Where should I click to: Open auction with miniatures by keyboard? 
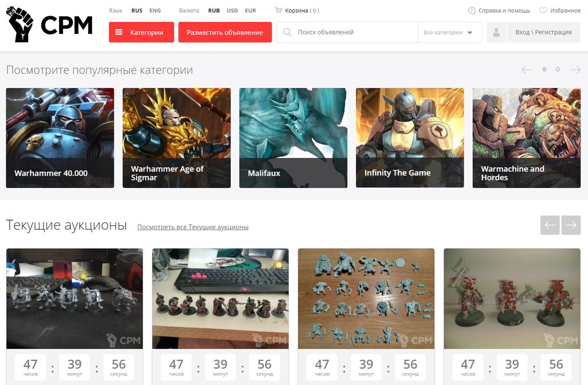tap(220, 299)
